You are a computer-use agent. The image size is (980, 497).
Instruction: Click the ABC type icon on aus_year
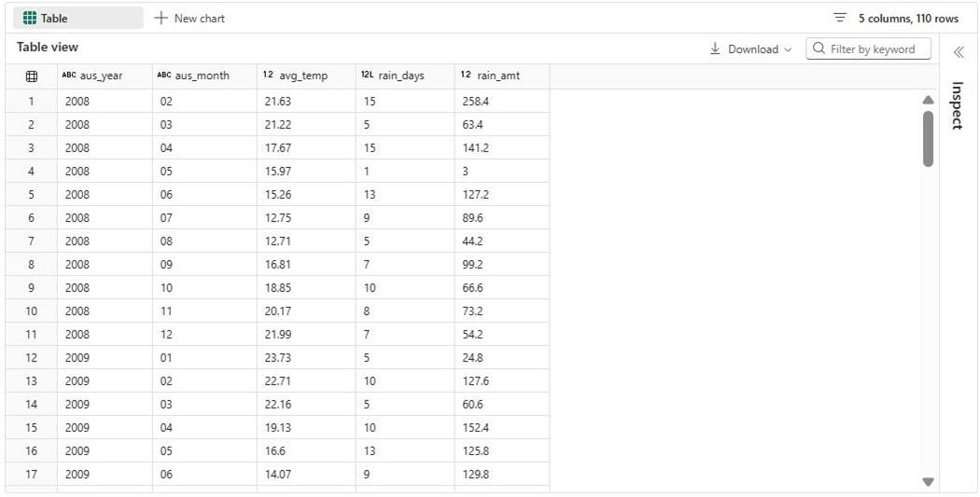(69, 76)
